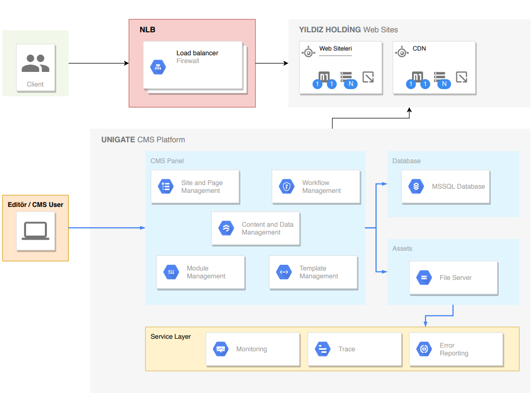This screenshot has width=532, height=394.
Task: Select the "Template Management" text
Action: pos(319,272)
